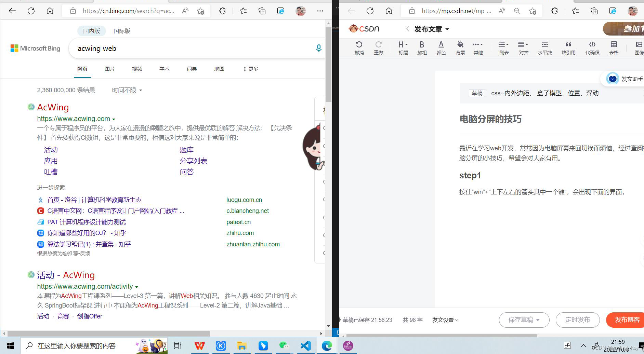Insert a code block in CSDN editor
This screenshot has width=644, height=354.
[592, 48]
